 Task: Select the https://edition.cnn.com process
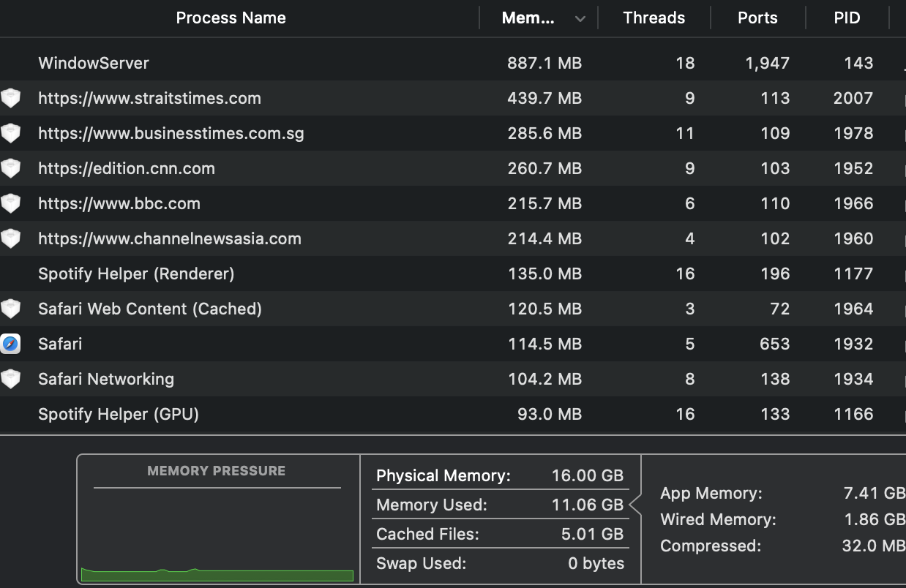(x=127, y=168)
